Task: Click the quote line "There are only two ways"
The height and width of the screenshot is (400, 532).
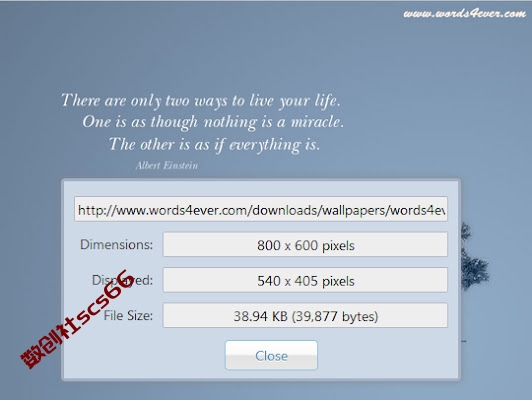Action: tap(201, 101)
